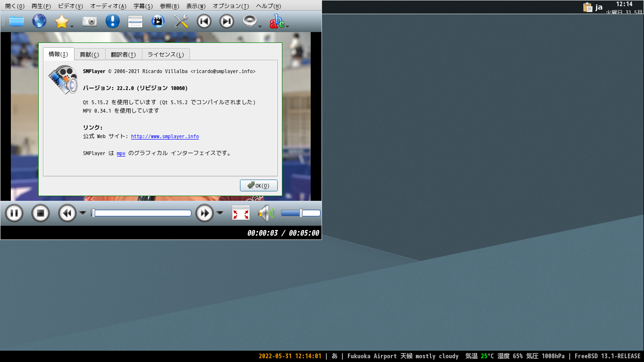Open preferences with the wrench and screwdriver icon
The height and width of the screenshot is (362, 644).
181,21
